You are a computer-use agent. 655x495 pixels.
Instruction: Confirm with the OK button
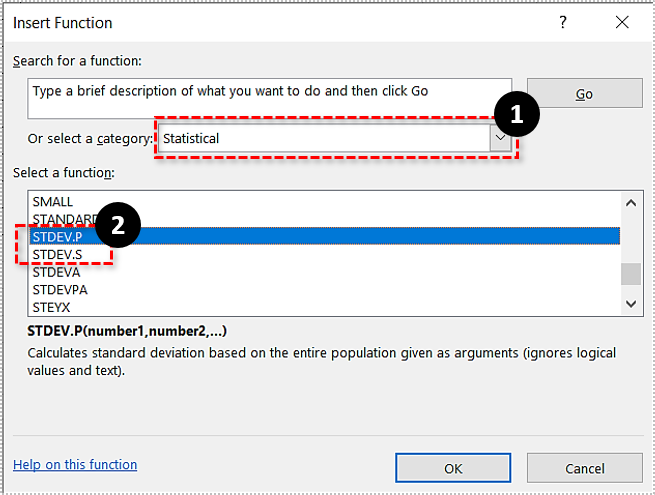tap(453, 468)
